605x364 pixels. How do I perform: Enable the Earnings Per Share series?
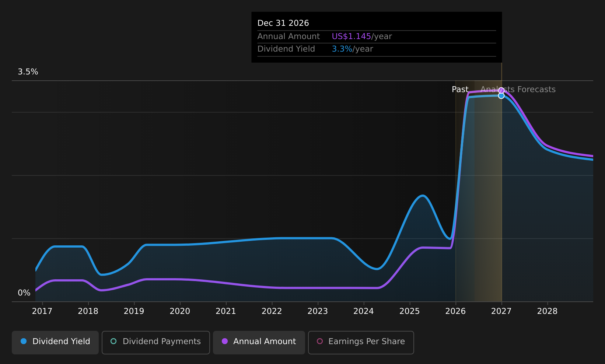tap(361, 342)
